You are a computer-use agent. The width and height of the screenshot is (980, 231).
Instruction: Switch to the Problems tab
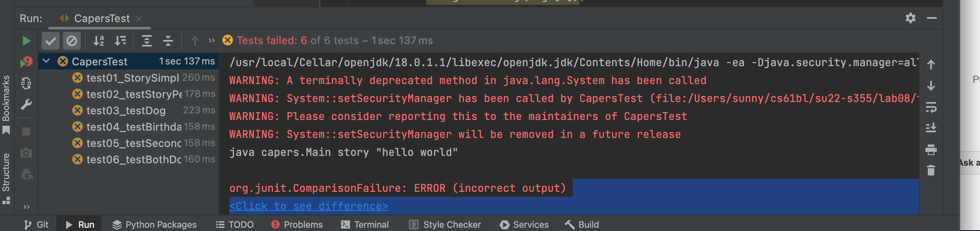pyautogui.click(x=297, y=224)
